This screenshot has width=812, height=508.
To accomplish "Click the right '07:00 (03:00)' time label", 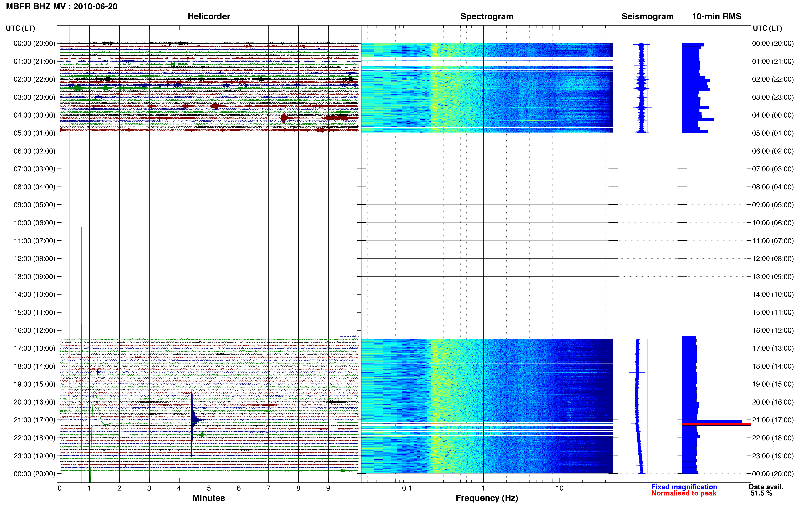I will 773,169.
